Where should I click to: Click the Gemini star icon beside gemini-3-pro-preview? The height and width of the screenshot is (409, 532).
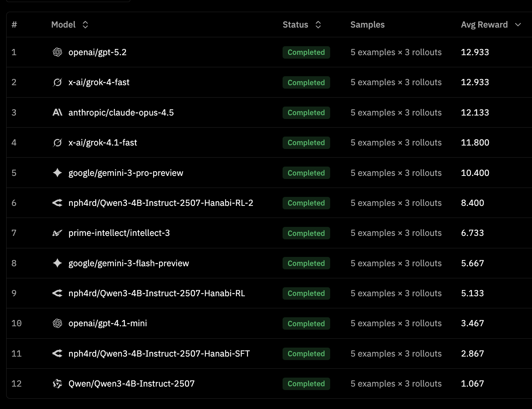(x=57, y=173)
